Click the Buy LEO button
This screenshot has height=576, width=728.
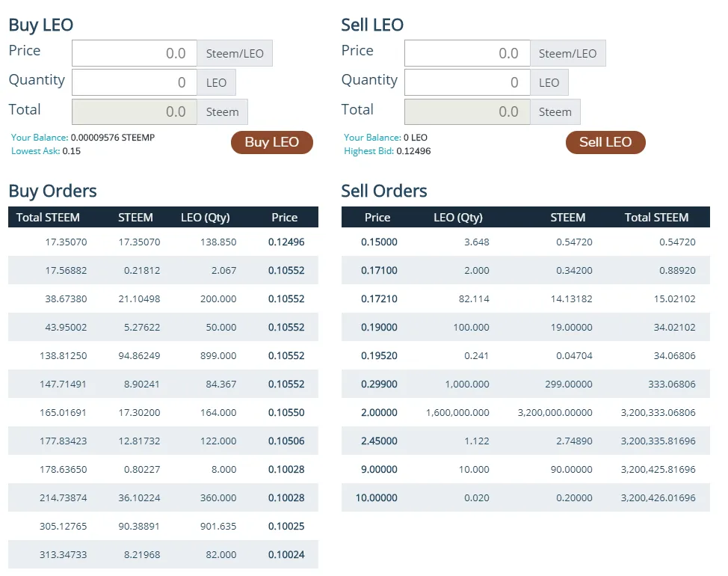[x=271, y=142]
